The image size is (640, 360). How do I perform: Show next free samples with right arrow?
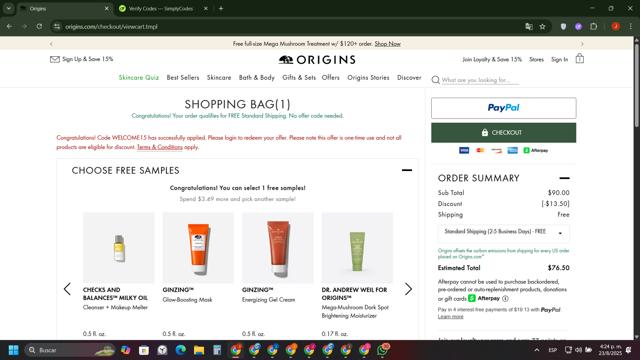[408, 289]
